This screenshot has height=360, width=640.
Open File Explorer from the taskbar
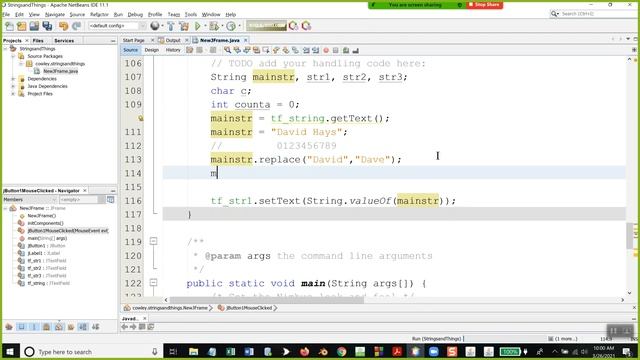[x=193, y=351]
